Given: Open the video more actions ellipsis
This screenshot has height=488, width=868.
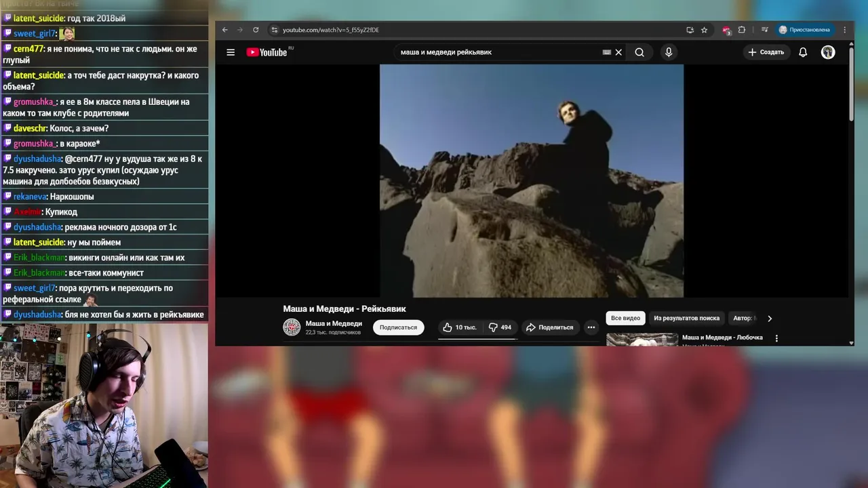Looking at the screenshot, I should pos(591,327).
